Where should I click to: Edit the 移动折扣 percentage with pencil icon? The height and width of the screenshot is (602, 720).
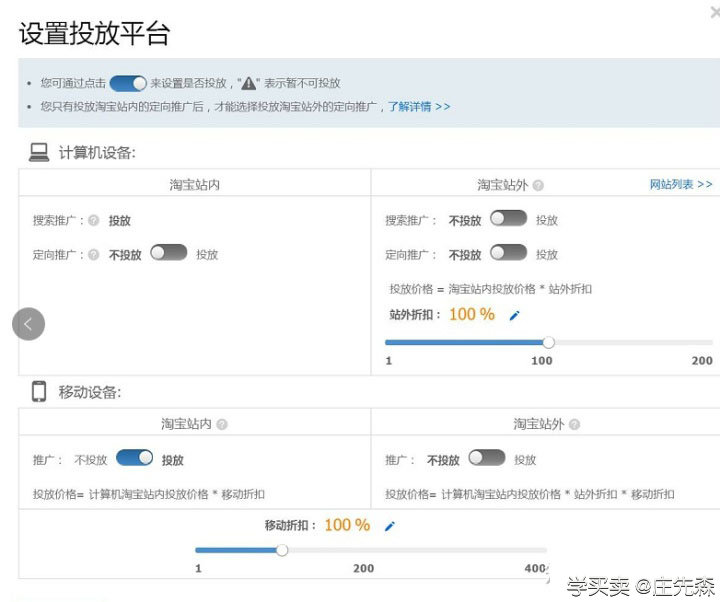click(389, 526)
